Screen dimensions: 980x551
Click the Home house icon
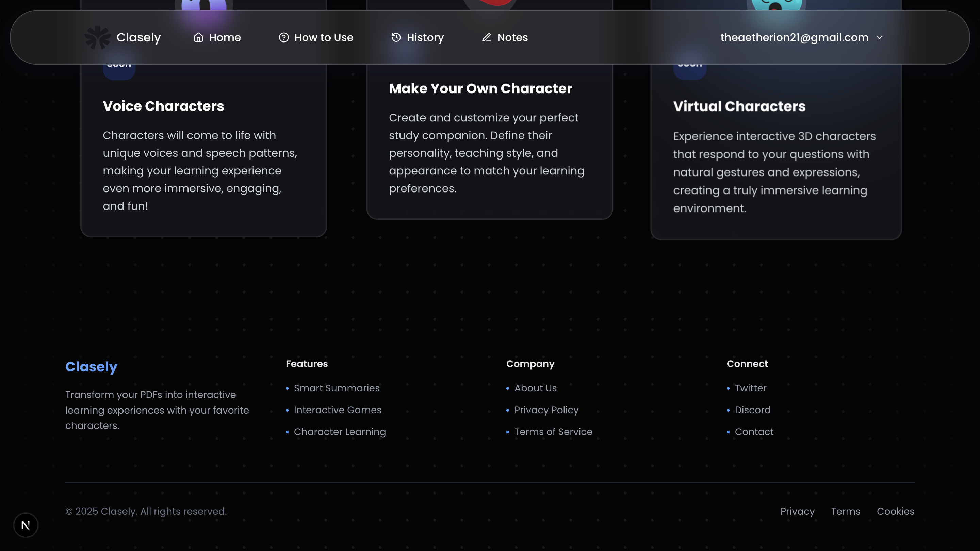click(199, 37)
